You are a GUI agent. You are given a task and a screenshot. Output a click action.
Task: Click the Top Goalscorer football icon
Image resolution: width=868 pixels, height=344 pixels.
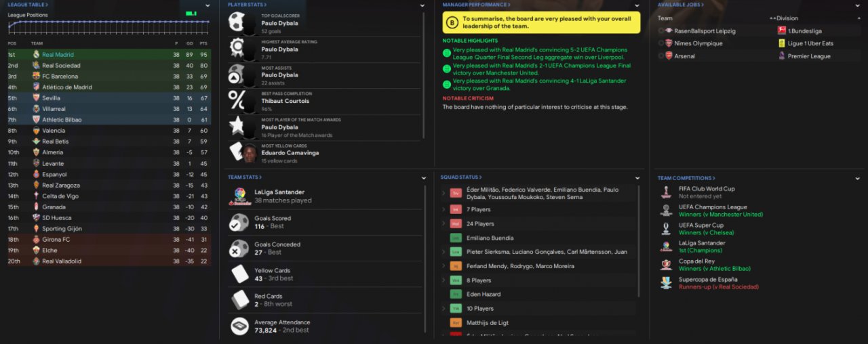click(237, 22)
